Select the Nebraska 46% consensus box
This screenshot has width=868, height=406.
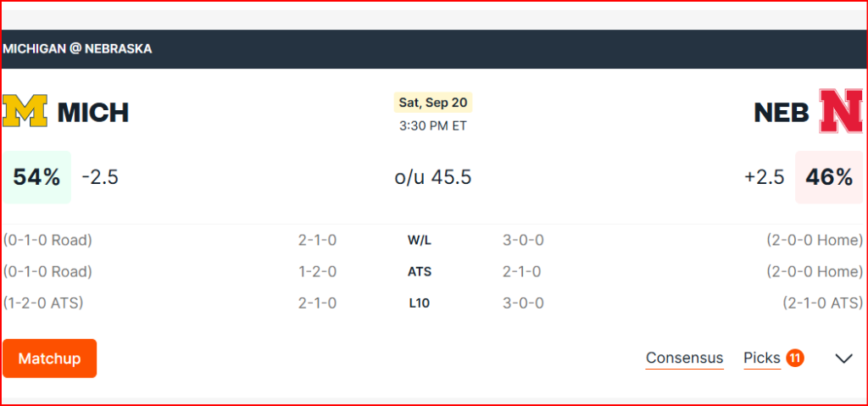[x=829, y=177]
